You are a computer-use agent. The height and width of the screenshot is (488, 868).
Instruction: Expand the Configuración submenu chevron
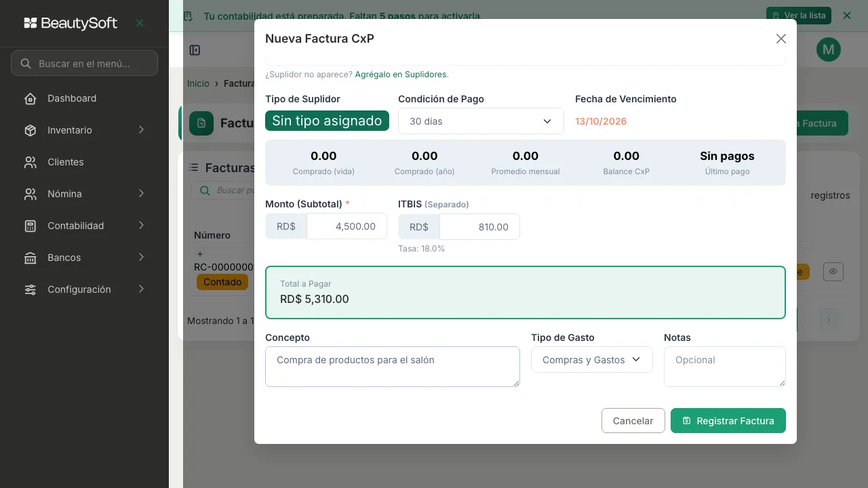pos(141,289)
